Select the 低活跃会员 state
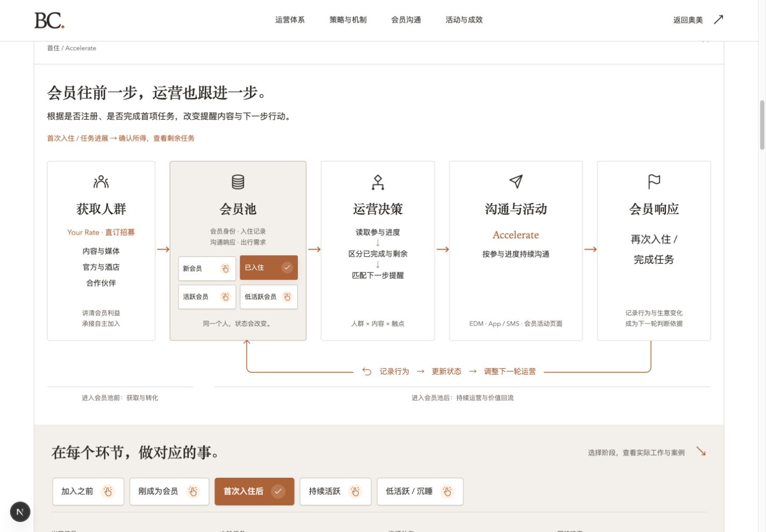The image size is (766, 532). point(269,297)
